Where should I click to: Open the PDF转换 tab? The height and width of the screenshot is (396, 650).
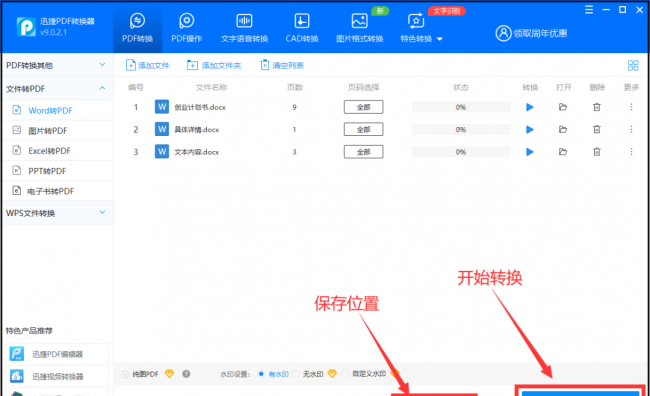pos(137,28)
